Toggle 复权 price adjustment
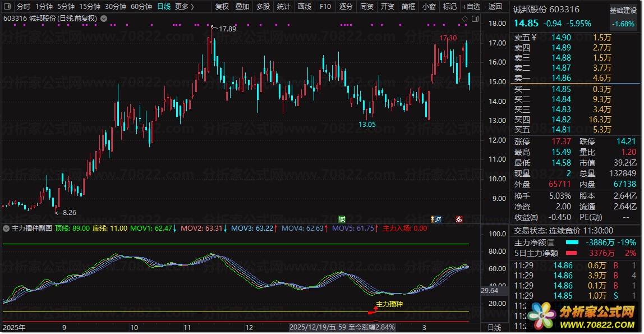This screenshot has height=334, width=644. pos(222,7)
